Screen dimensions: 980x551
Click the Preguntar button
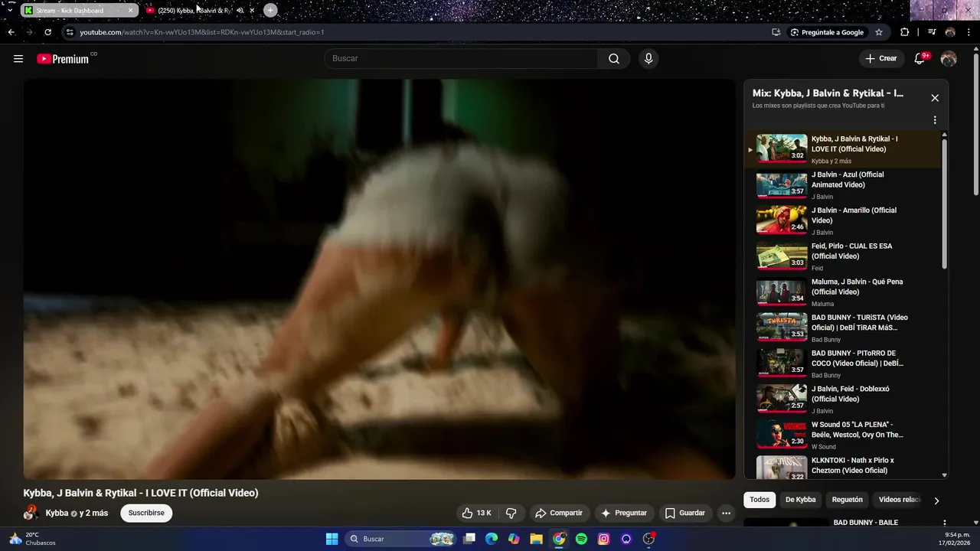point(624,513)
